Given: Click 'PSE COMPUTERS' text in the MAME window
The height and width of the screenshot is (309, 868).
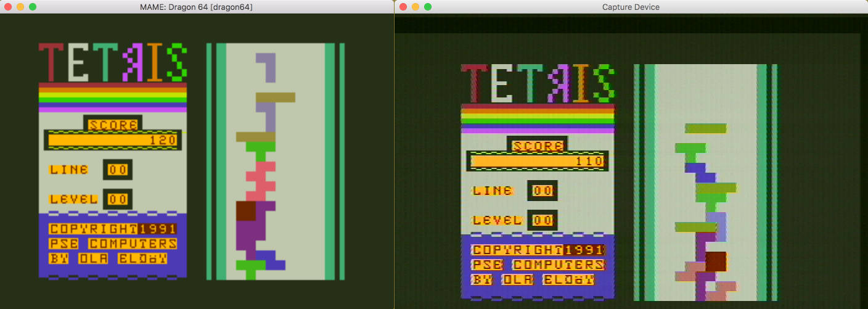Looking at the screenshot, I should pos(113,244).
